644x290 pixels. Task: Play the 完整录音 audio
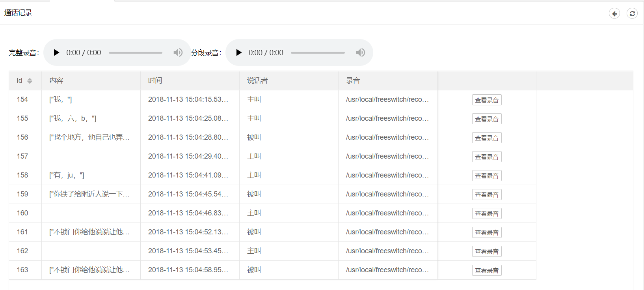56,52
